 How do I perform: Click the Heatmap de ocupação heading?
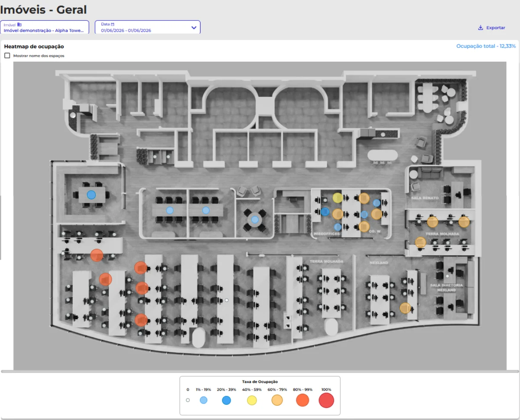coord(34,46)
